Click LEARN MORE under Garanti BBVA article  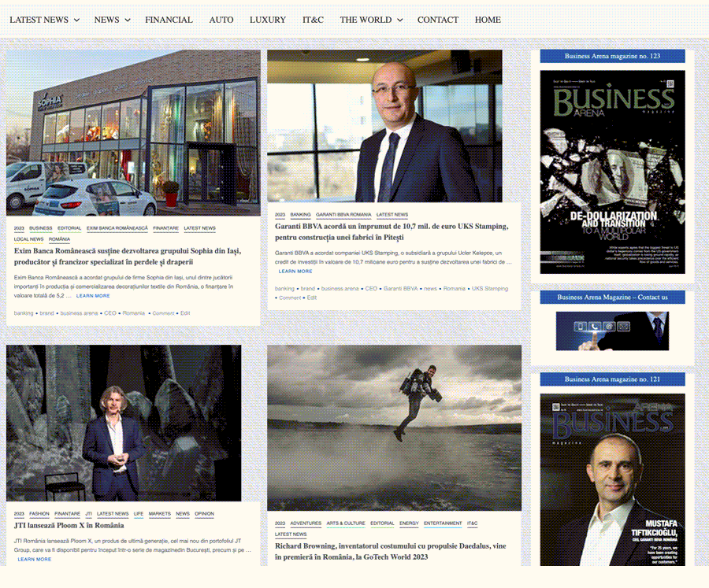(295, 272)
